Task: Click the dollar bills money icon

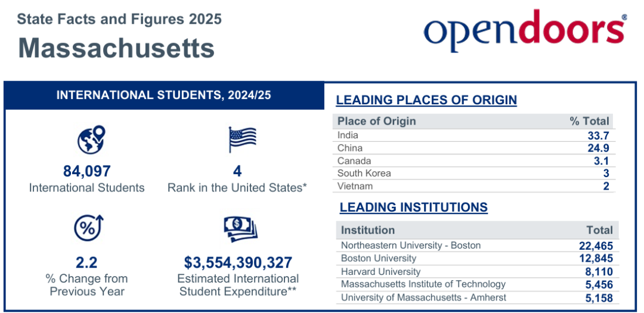Action: pos(240,228)
